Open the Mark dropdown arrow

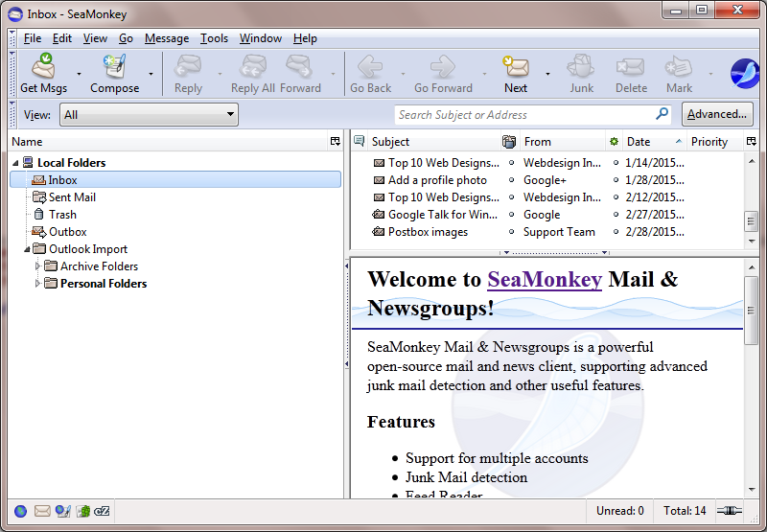point(710,74)
